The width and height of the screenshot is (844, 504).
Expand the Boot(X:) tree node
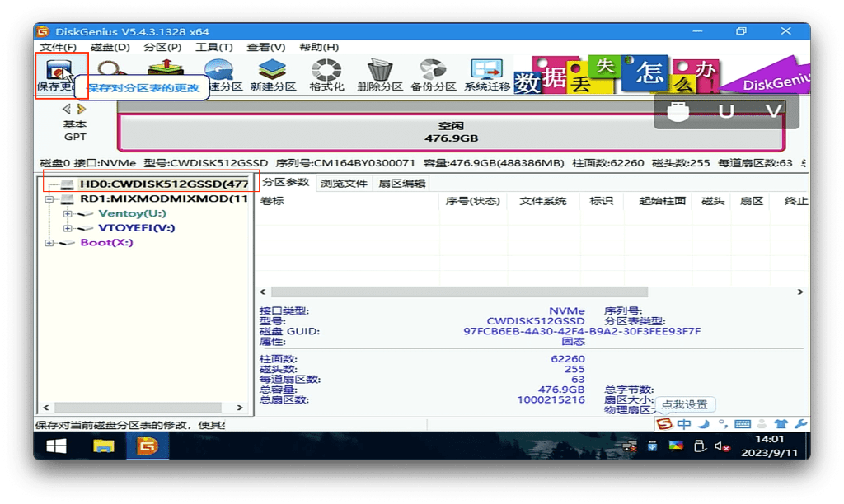(49, 243)
